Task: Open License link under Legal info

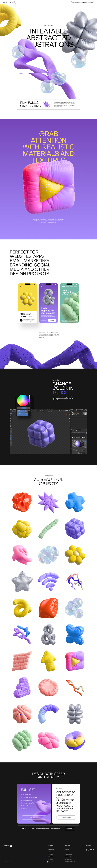Action: pos(66,849)
